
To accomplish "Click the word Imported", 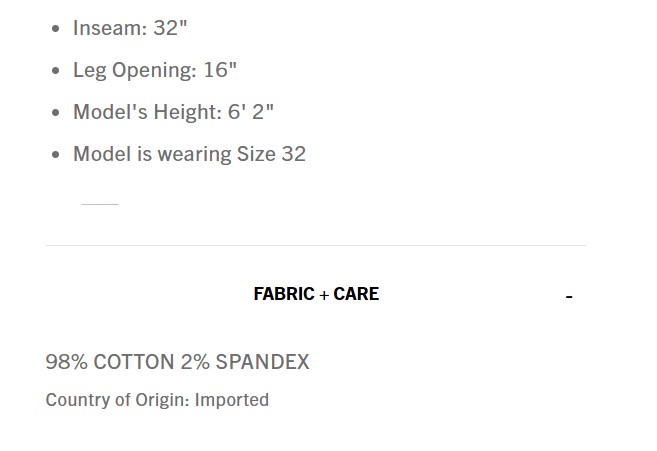I will click(x=232, y=400).
